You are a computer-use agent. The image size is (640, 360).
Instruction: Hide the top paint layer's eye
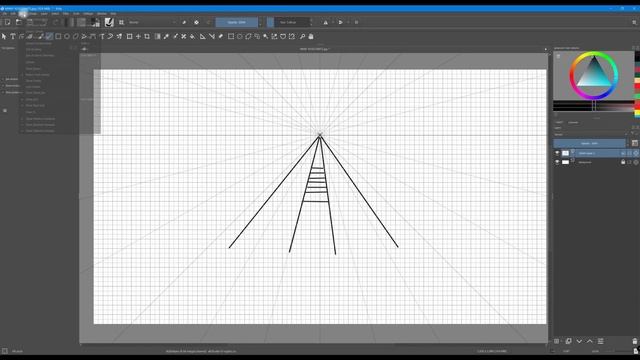click(x=557, y=153)
